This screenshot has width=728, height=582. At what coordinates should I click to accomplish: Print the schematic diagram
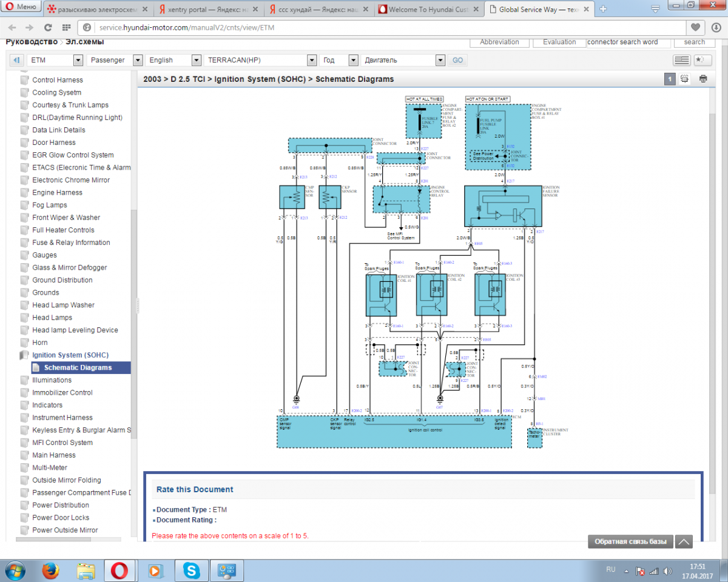[x=703, y=79]
